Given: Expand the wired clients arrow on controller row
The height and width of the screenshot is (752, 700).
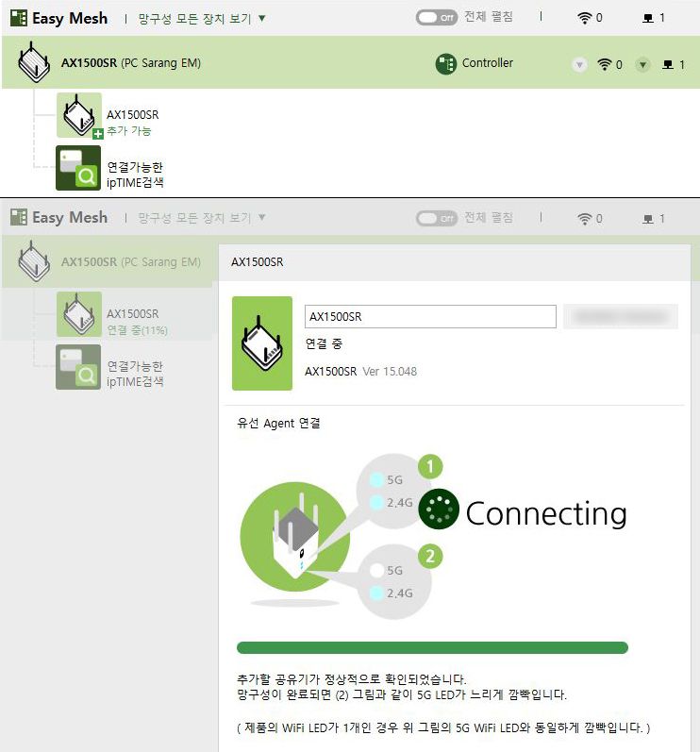Looking at the screenshot, I should coord(642,64).
